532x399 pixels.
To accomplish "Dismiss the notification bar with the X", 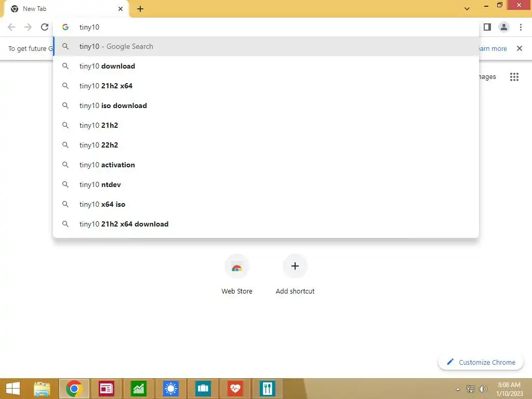I will click(520, 48).
